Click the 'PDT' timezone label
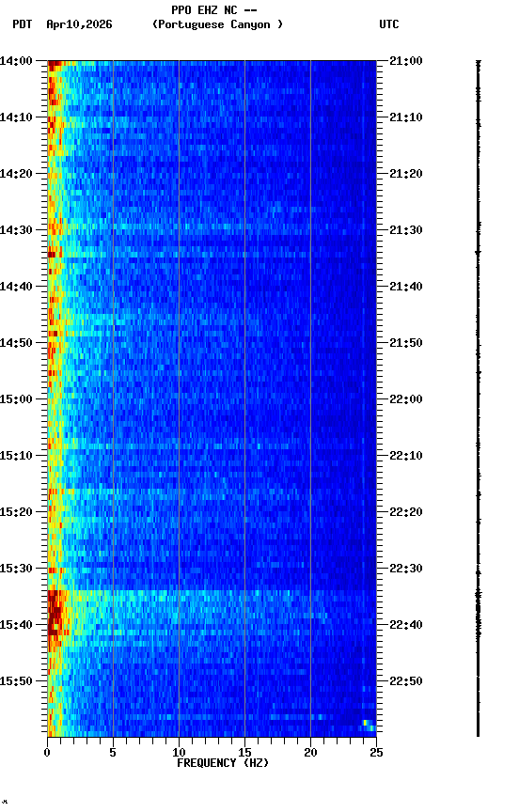 (x=23, y=24)
